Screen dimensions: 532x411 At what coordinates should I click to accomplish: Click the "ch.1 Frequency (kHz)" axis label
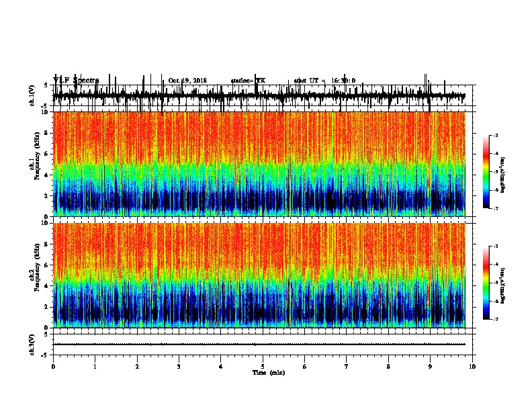coord(34,155)
